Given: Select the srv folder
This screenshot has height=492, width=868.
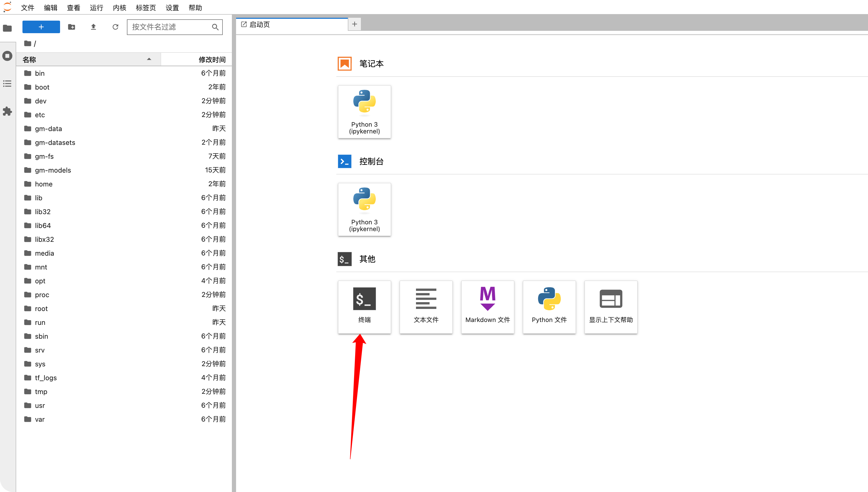Looking at the screenshot, I should pos(124,350).
